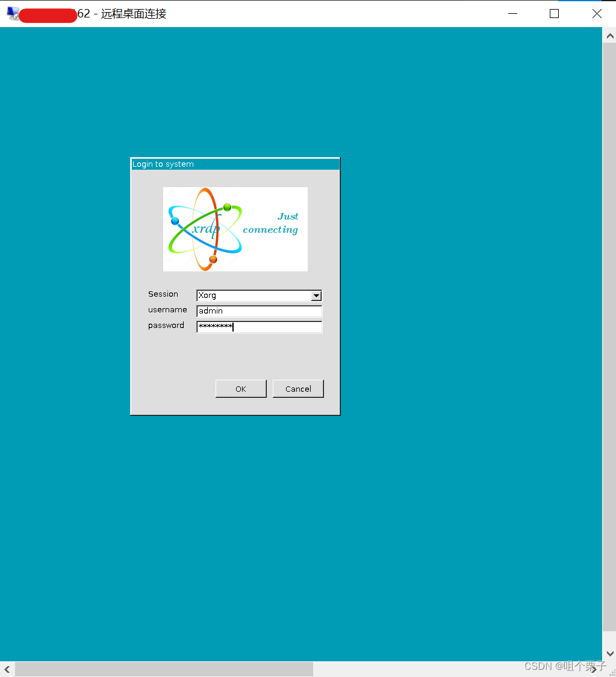Screen dimensions: 616x677
Task: Focus the masked password input field
Action: click(259, 327)
